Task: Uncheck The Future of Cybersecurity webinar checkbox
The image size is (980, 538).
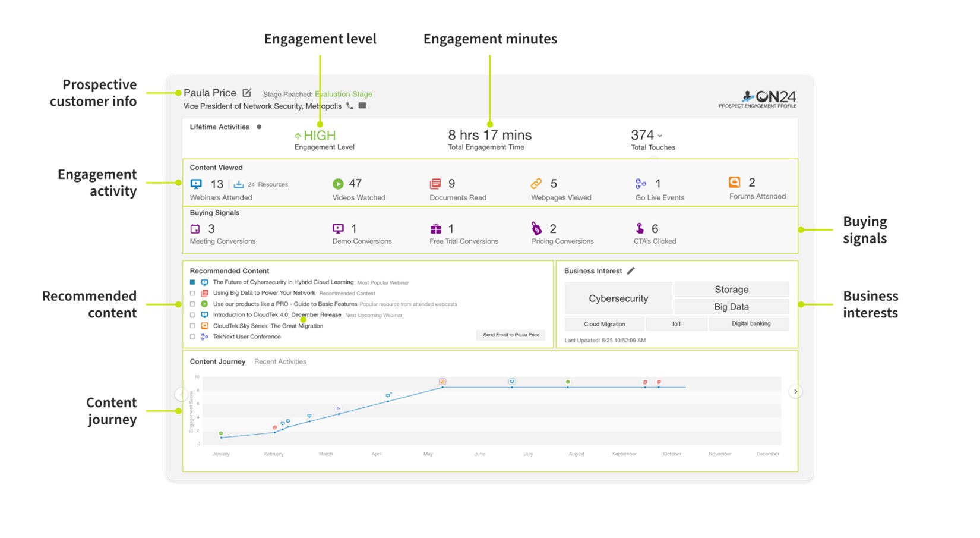Action: coord(192,282)
